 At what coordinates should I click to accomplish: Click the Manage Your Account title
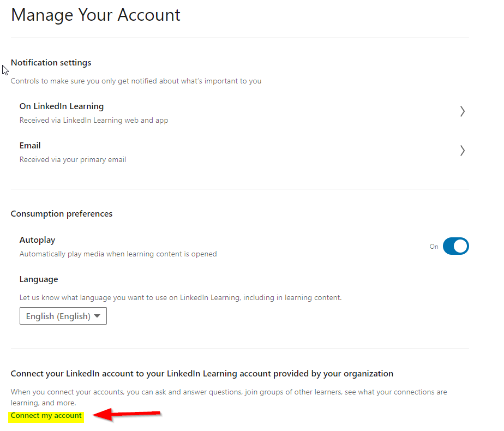pos(95,15)
